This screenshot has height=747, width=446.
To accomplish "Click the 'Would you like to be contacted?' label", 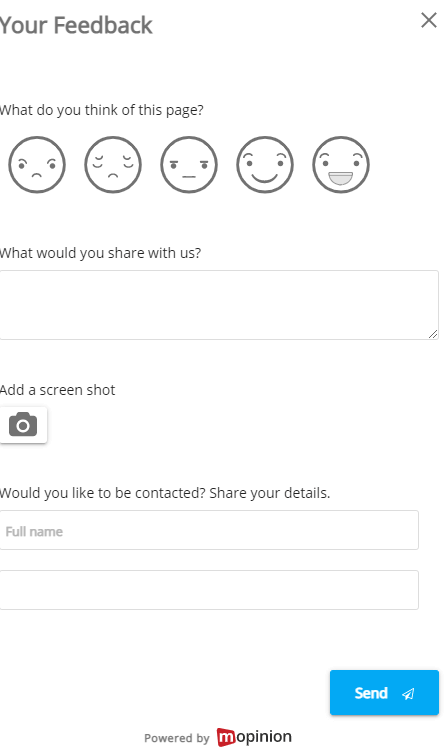I will click(103, 493).
